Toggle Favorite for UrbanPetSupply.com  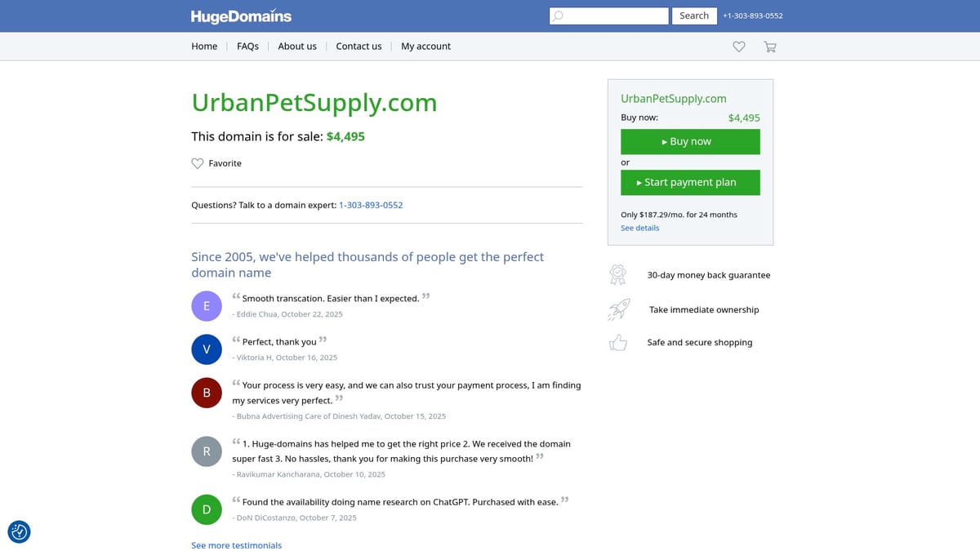pyautogui.click(x=216, y=163)
